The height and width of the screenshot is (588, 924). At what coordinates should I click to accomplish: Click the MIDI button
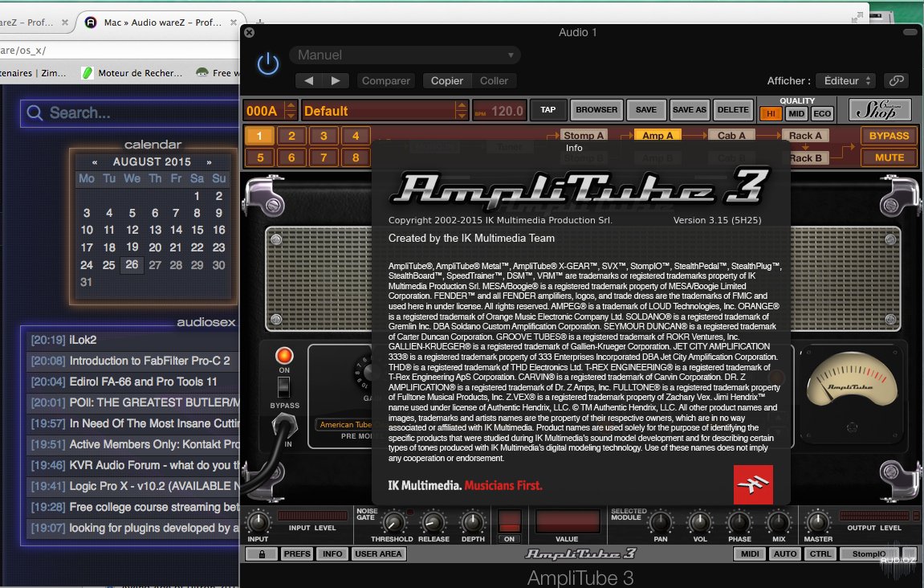point(750,553)
